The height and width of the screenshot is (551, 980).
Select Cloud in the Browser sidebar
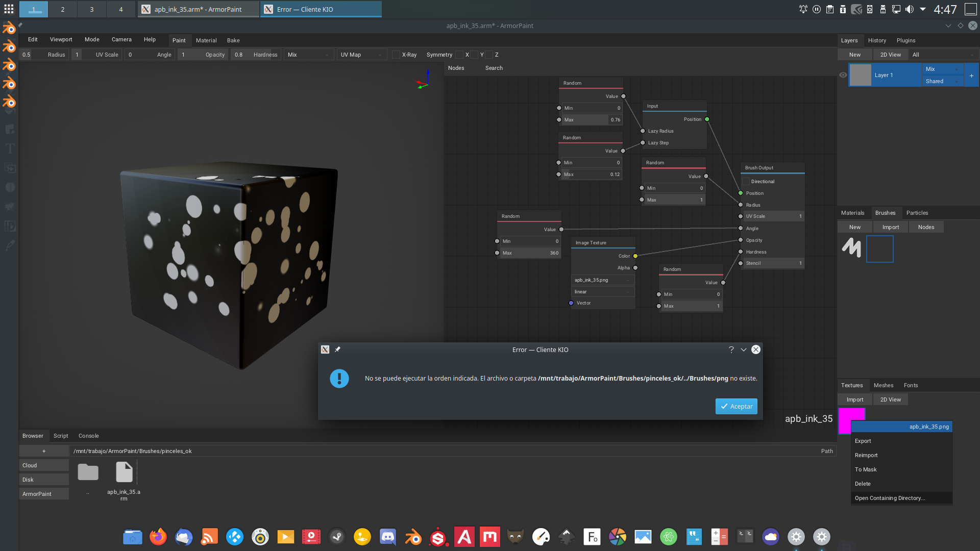tap(44, 465)
